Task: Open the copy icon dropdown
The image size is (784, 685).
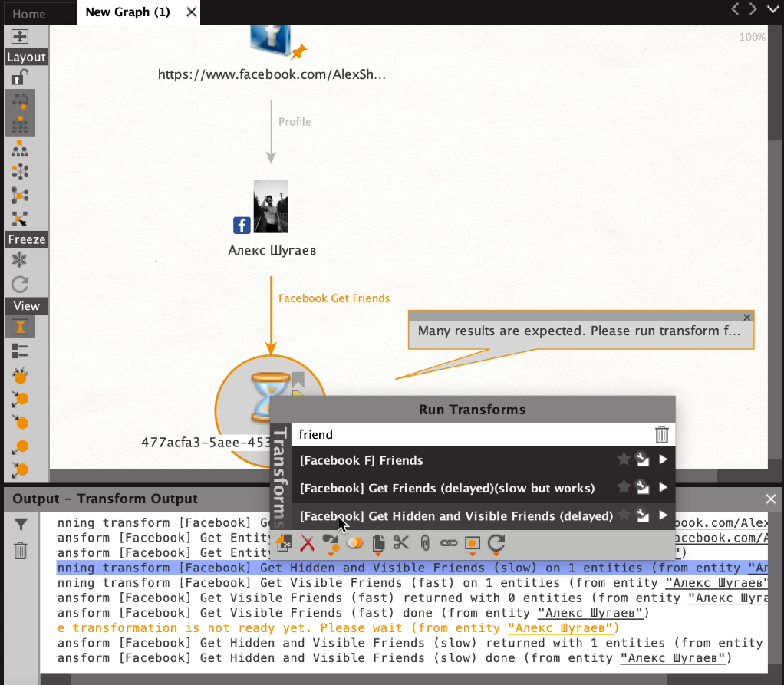Action: 378,544
